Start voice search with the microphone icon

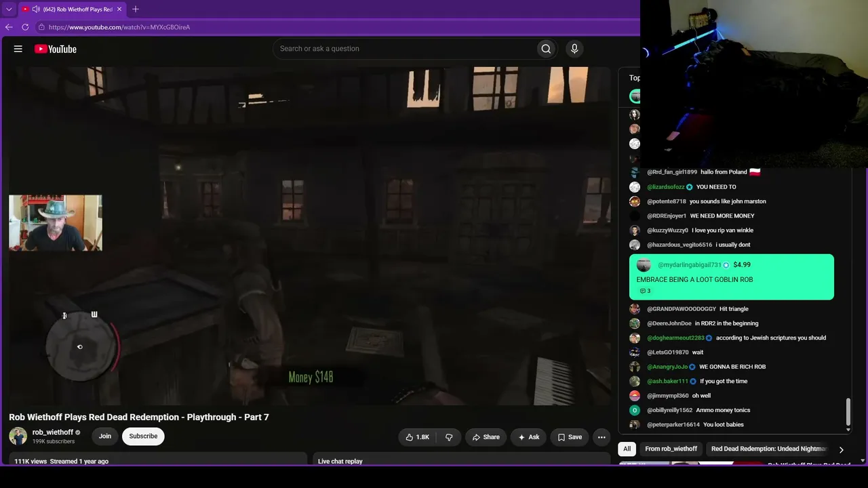(x=574, y=49)
